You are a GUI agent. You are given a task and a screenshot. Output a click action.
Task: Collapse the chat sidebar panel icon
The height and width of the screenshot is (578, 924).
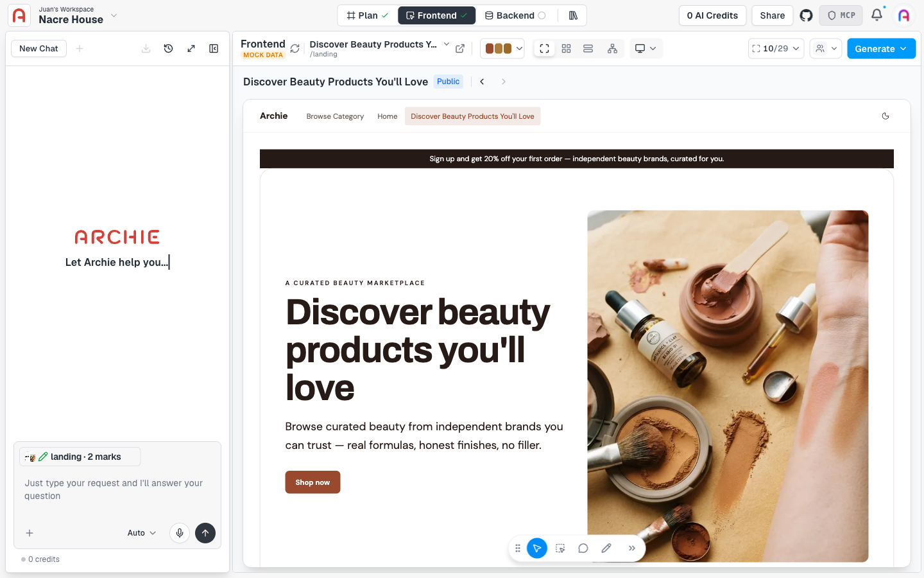(x=214, y=48)
